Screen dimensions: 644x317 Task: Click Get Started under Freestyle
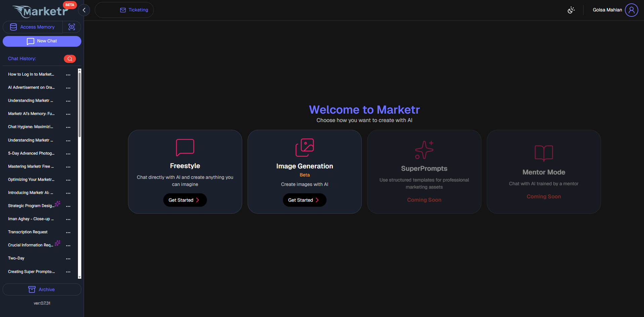click(x=185, y=200)
